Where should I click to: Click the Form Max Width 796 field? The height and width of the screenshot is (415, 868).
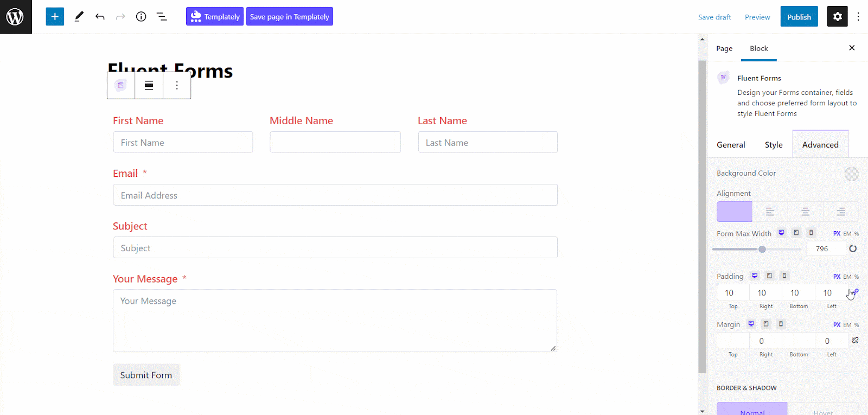click(826, 248)
